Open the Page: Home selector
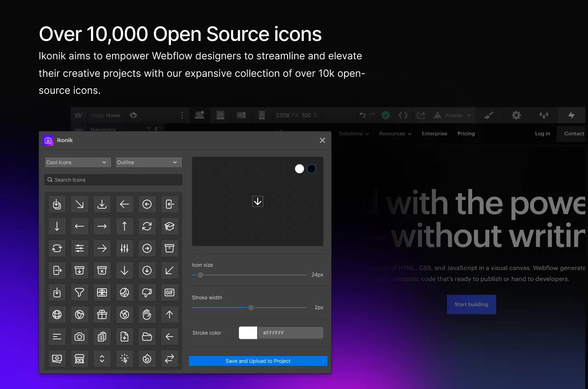Screen dimensions: 588x389 106,115
